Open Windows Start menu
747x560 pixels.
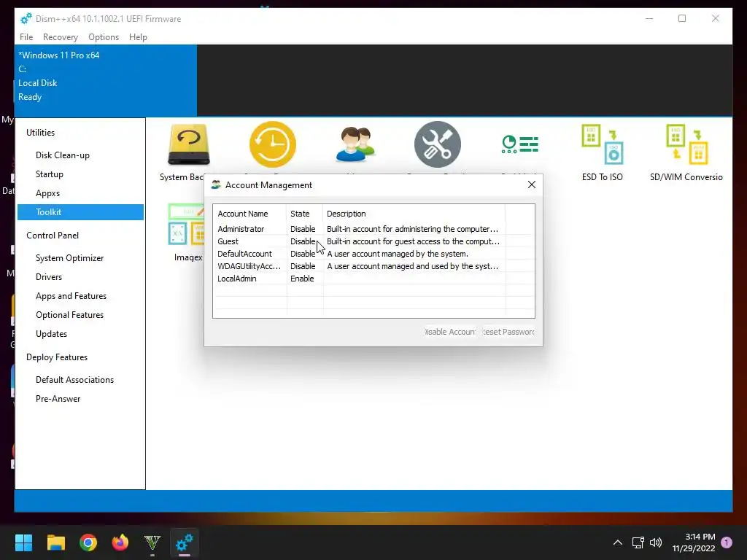[x=23, y=542]
